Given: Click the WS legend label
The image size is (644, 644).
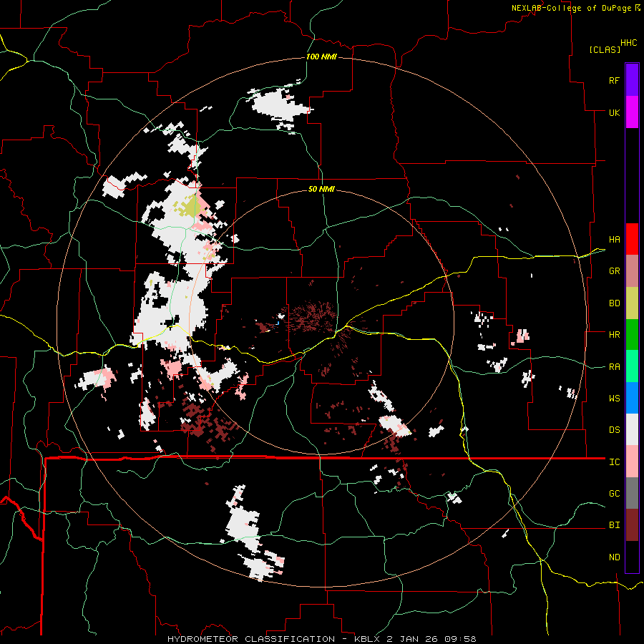Looking at the screenshot, I should (614, 399).
